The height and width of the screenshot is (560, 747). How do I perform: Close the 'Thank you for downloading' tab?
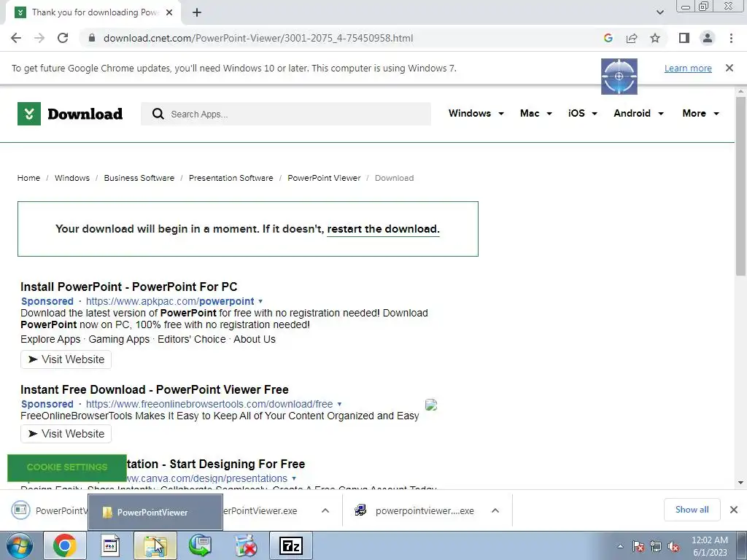point(169,12)
